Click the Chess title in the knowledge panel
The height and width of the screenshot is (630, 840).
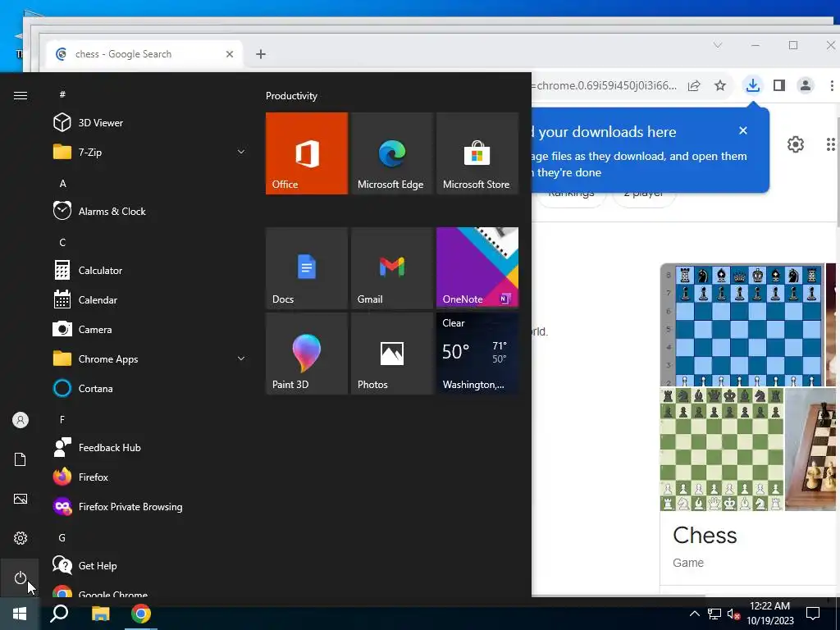(x=705, y=535)
